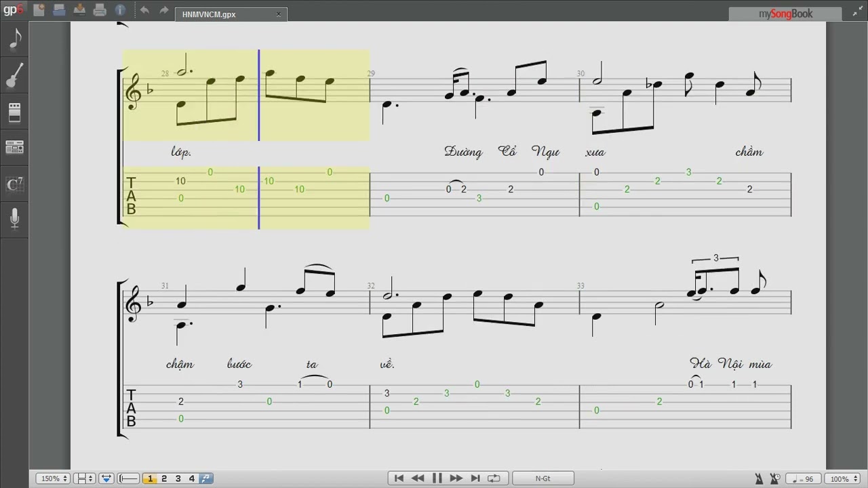This screenshot has height=488, width=868.
Task: Click the triplet 3 bracket in bar 33
Action: pos(715,258)
